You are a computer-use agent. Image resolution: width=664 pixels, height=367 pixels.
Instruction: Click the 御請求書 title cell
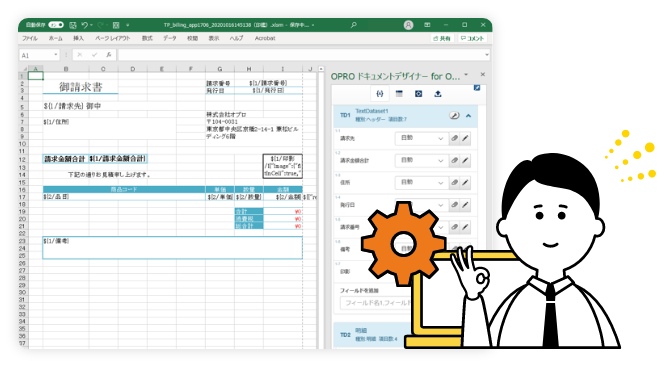coord(80,87)
